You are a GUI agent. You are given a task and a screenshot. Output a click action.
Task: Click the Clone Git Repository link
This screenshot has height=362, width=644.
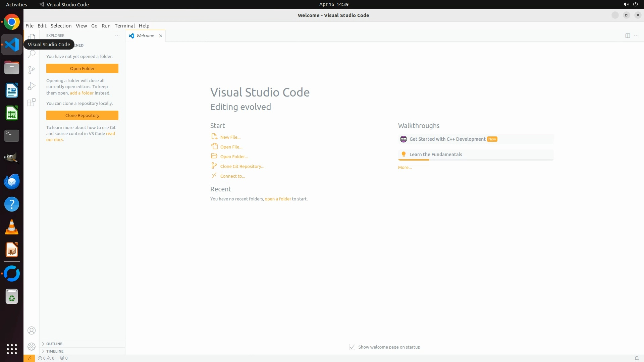point(242,166)
